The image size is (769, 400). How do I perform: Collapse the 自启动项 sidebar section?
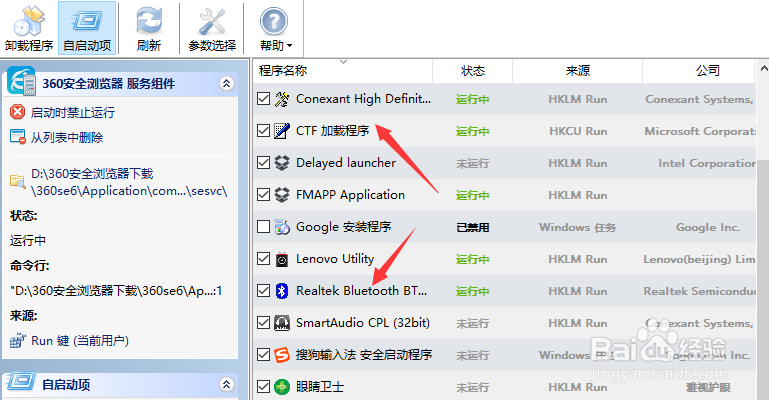click(x=226, y=384)
